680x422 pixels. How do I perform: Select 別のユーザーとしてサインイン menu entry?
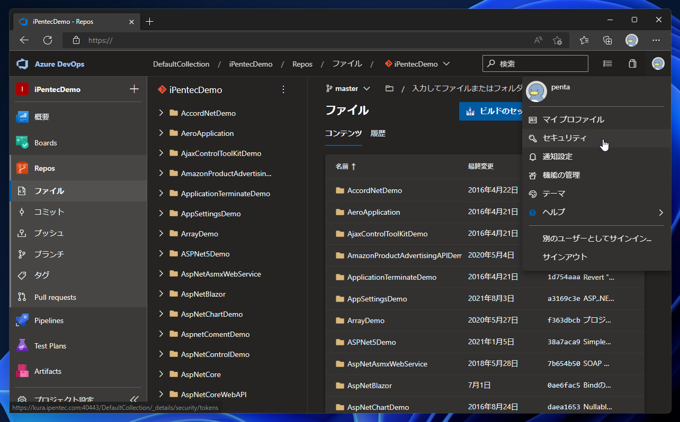coord(596,239)
